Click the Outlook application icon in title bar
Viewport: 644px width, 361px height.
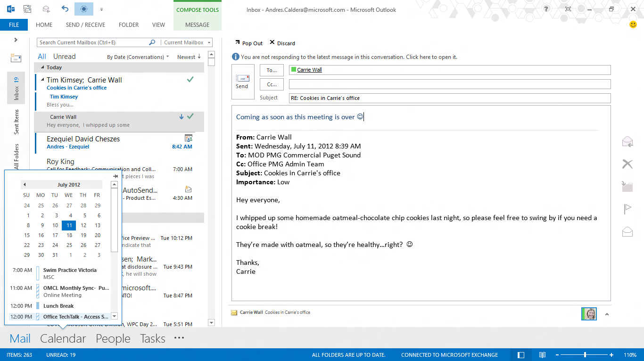click(x=10, y=9)
